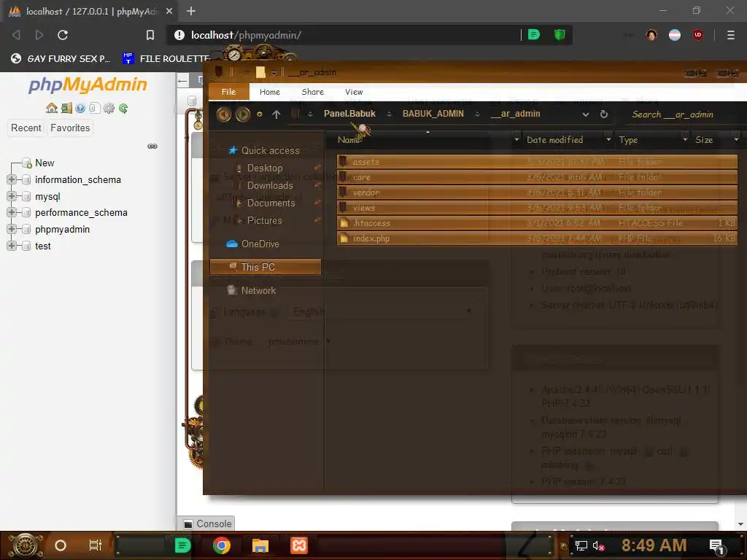Open information_schema database link

(78, 179)
